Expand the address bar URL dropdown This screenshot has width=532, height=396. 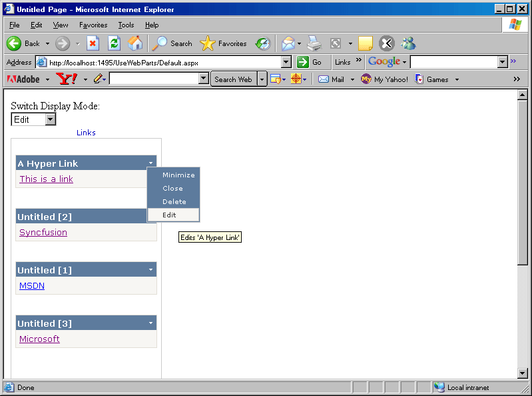(286, 62)
